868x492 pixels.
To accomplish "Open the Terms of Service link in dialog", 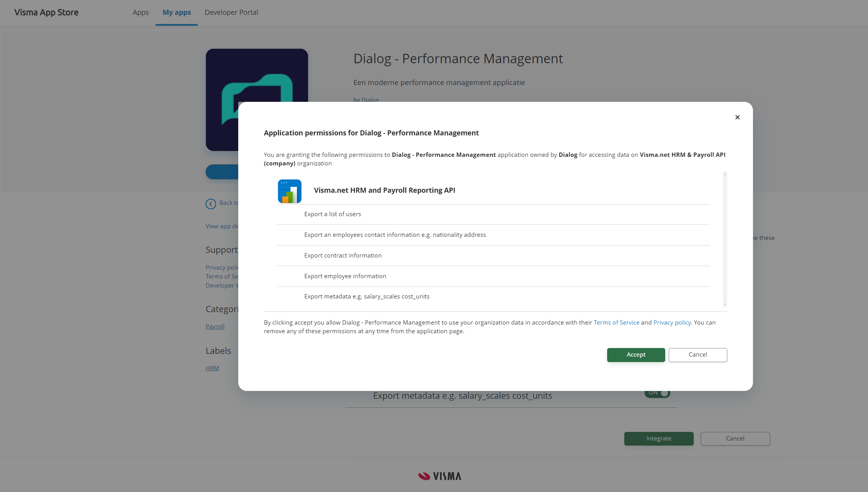I will (x=616, y=323).
